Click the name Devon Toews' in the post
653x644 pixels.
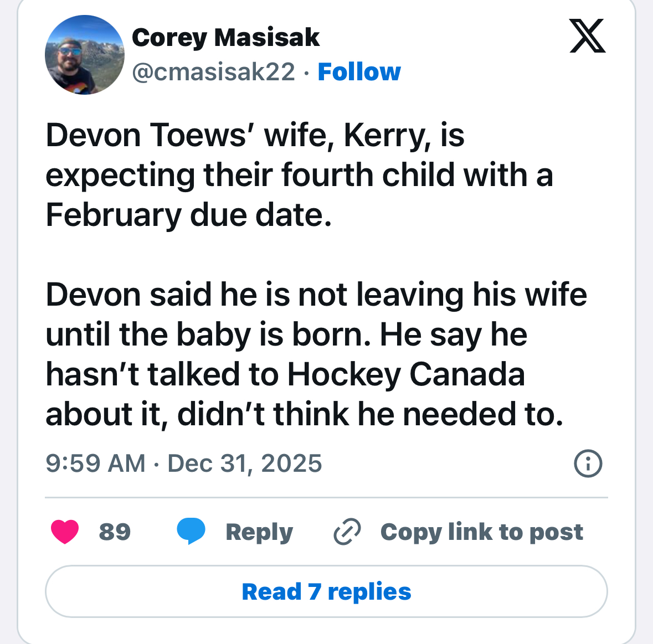click(x=151, y=135)
